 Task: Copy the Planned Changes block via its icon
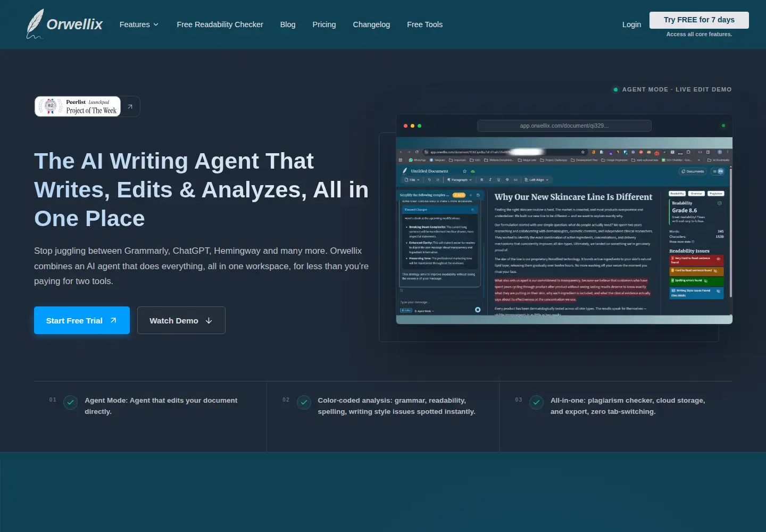pyautogui.click(x=472, y=210)
